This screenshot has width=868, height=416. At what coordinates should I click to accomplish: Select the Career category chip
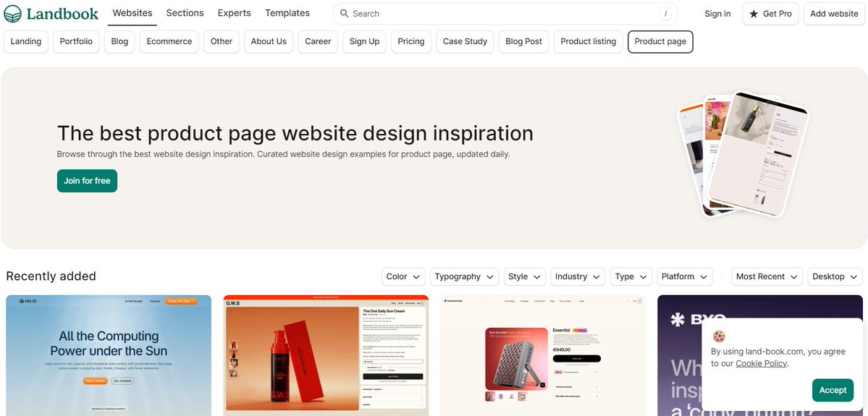[x=318, y=41]
